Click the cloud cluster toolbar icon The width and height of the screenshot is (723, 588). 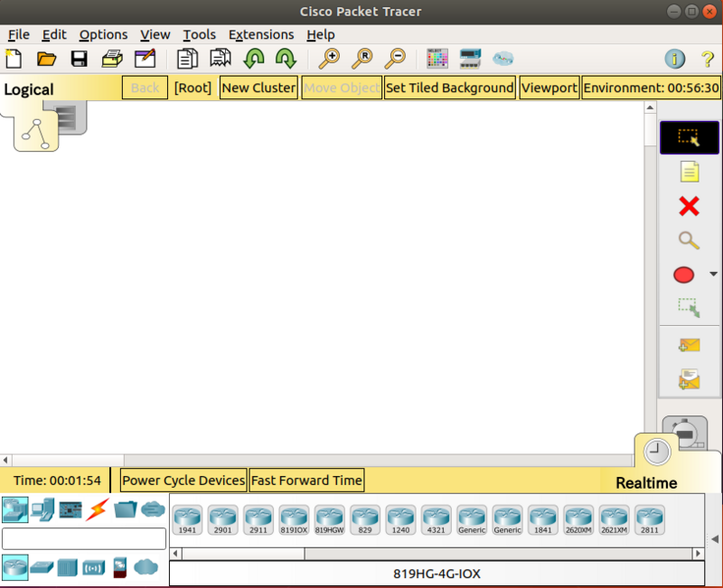503,59
